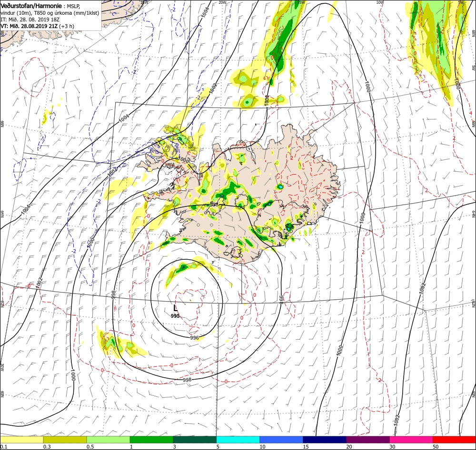Pick the blue 10 mm legend swatch
The width and height of the screenshot is (476, 450).
281,440
